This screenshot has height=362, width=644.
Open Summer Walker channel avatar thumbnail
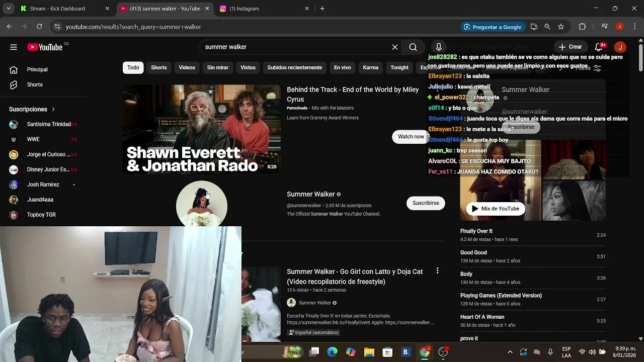pos(202,204)
